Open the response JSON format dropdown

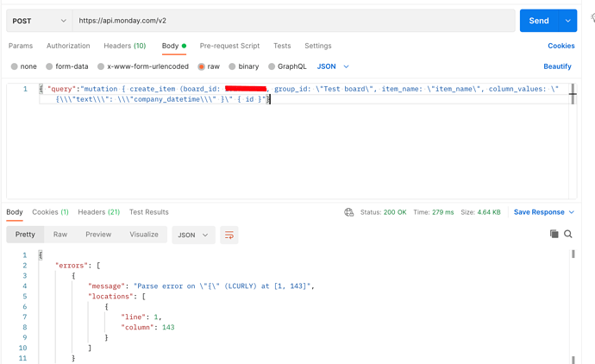[193, 235]
